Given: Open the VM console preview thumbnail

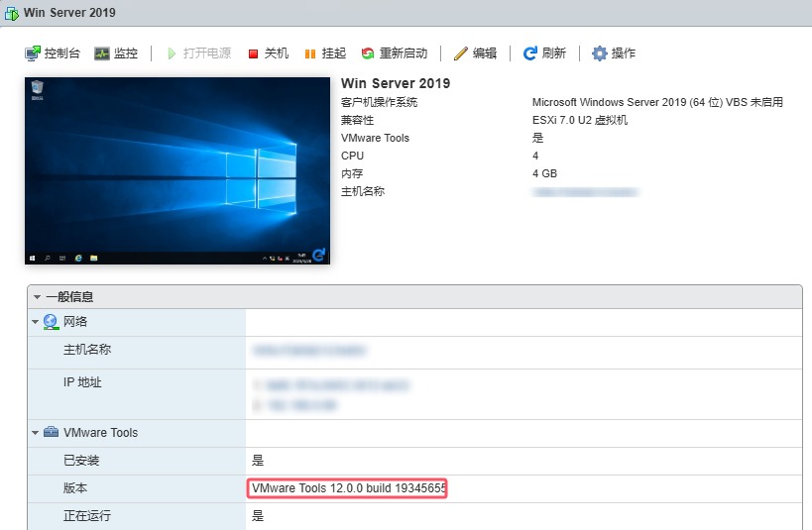Looking at the screenshot, I should (x=176, y=171).
